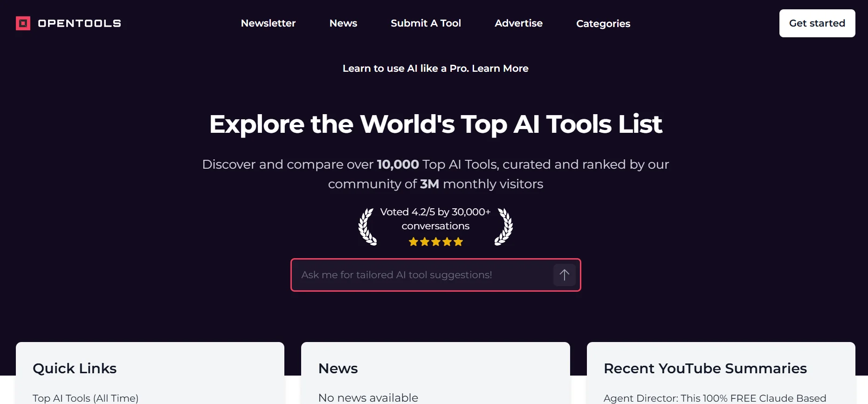Click the Quick Links card heading

pos(75,369)
